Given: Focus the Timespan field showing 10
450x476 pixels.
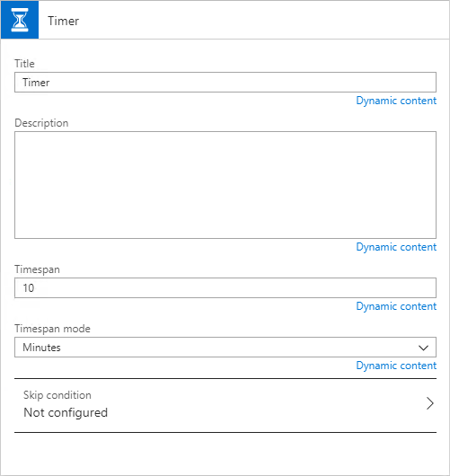Looking at the screenshot, I should pos(225,287).
